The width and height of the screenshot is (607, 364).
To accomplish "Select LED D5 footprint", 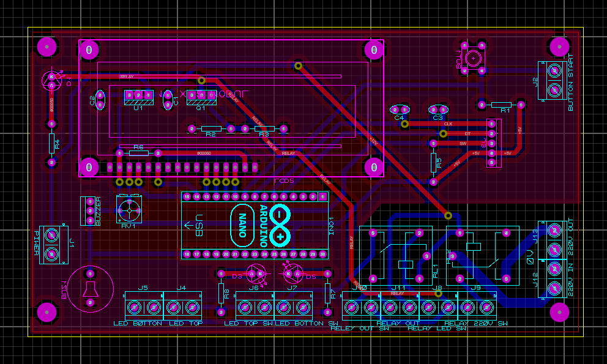I will tap(293, 274).
